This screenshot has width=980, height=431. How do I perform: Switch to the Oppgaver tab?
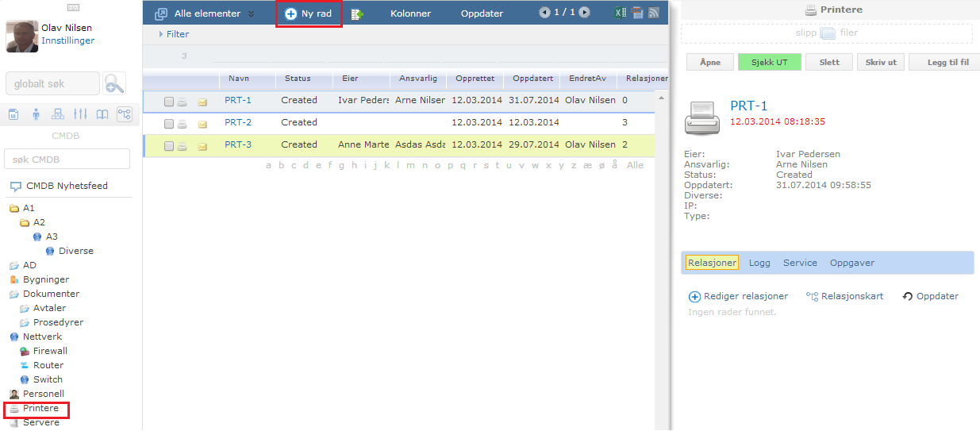(x=852, y=263)
